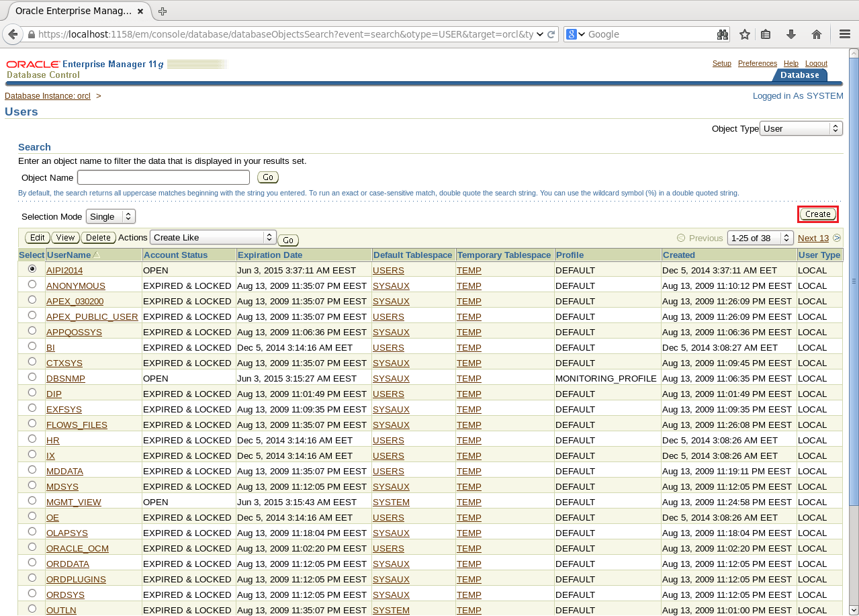Click Go next to Actions dropdown
The width and height of the screenshot is (859, 616).
click(288, 240)
